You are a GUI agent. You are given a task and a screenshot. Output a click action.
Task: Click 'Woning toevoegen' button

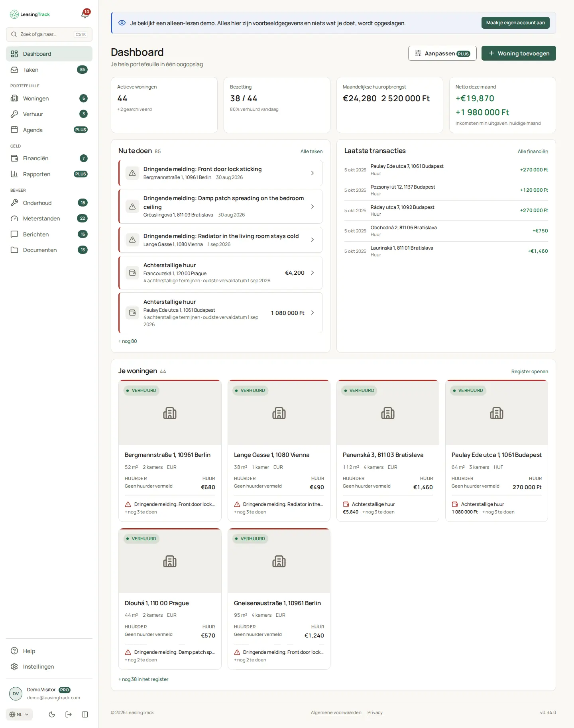click(x=519, y=53)
